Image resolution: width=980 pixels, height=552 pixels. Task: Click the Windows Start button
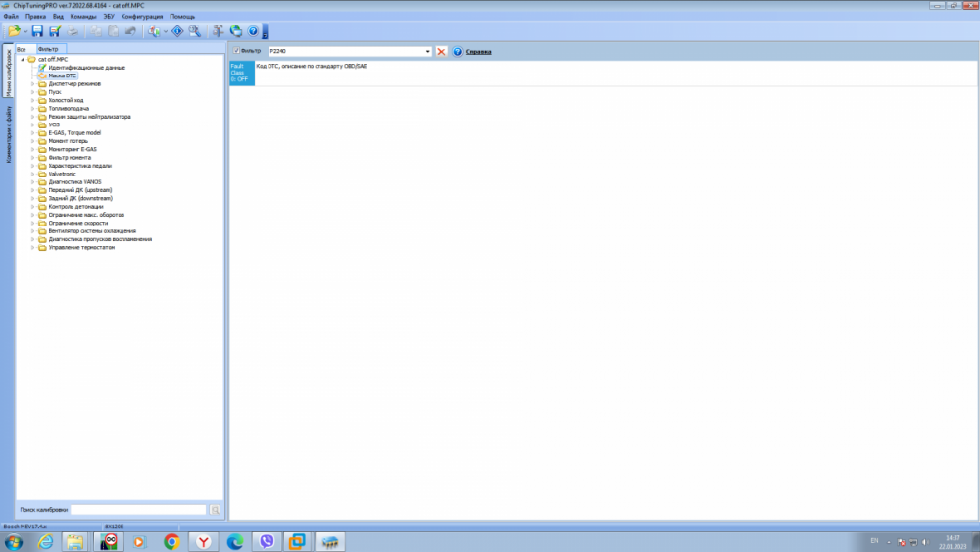[13, 542]
